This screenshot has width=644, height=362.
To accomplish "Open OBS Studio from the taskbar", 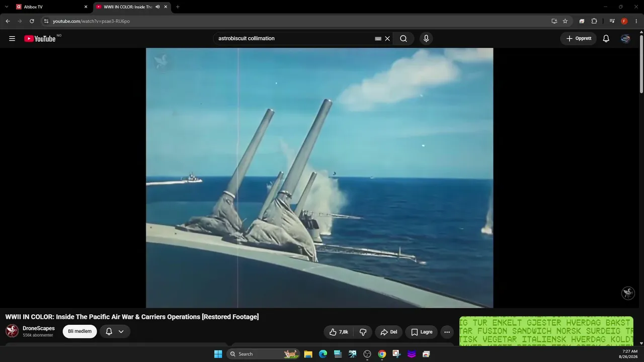I will 367,354.
